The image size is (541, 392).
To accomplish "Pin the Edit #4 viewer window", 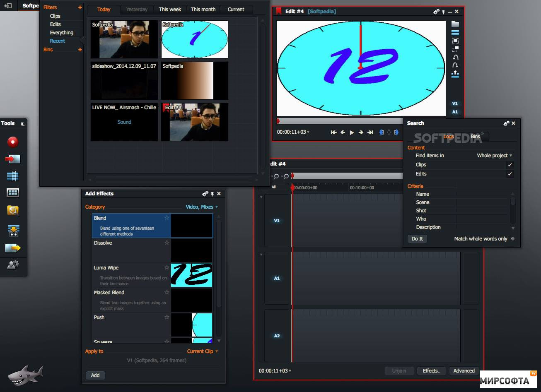I will point(444,12).
